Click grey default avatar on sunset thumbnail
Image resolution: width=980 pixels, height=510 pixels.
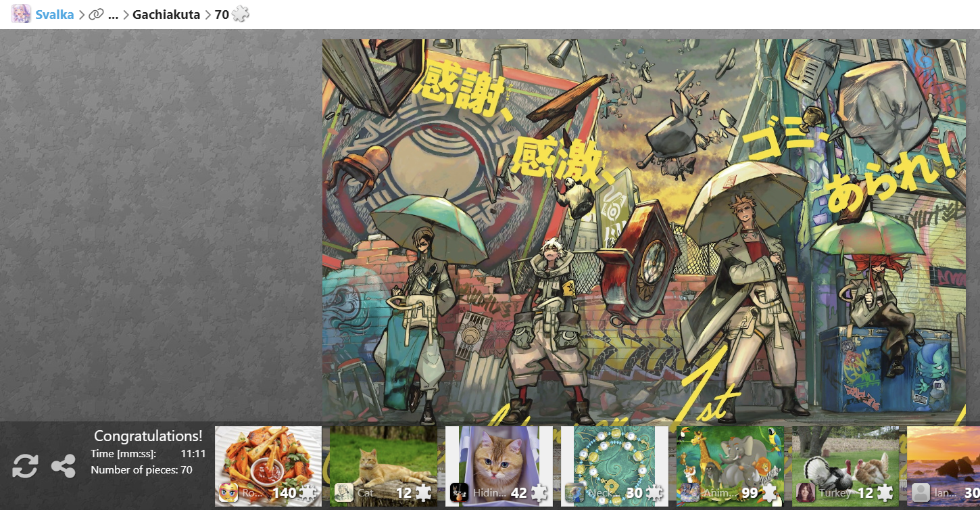point(921,492)
